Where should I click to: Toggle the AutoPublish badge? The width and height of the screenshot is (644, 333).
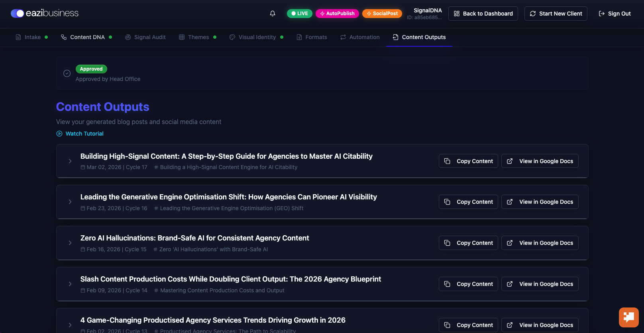[337, 14]
